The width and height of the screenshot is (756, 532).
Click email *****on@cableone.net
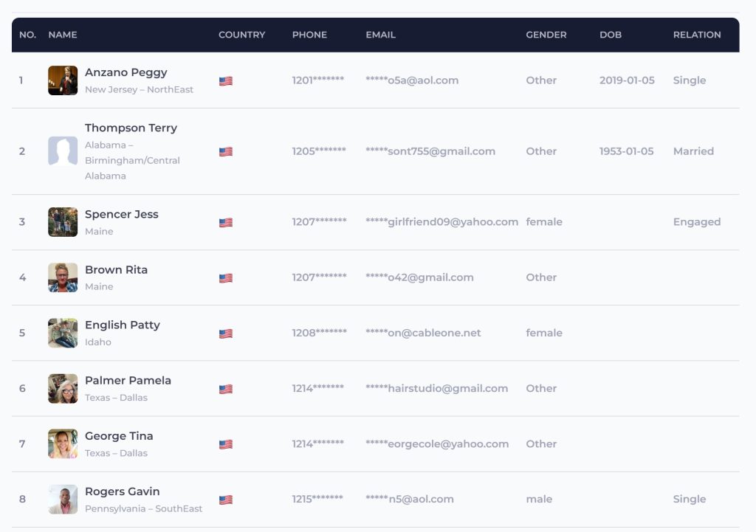pyautogui.click(x=423, y=333)
